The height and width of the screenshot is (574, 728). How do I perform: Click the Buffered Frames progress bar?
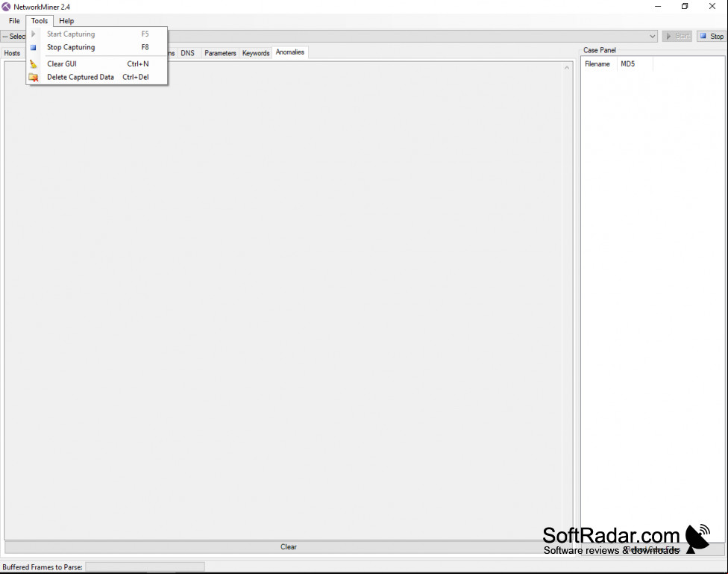[x=145, y=567]
